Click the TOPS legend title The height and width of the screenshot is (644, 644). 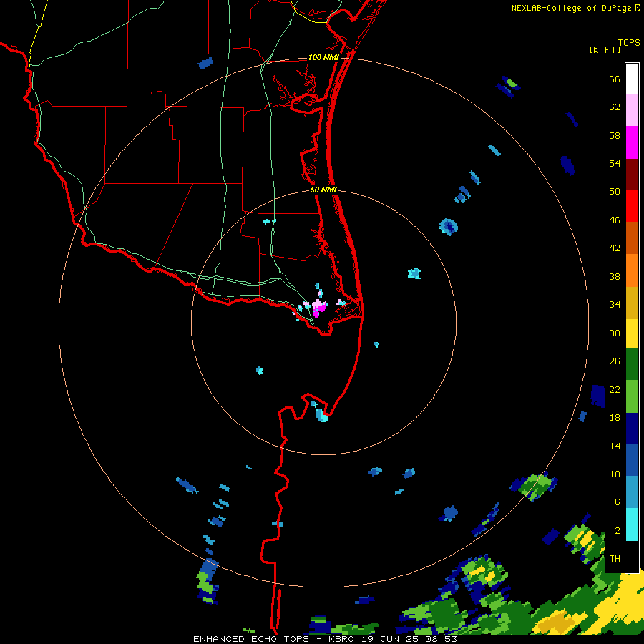[x=629, y=42]
